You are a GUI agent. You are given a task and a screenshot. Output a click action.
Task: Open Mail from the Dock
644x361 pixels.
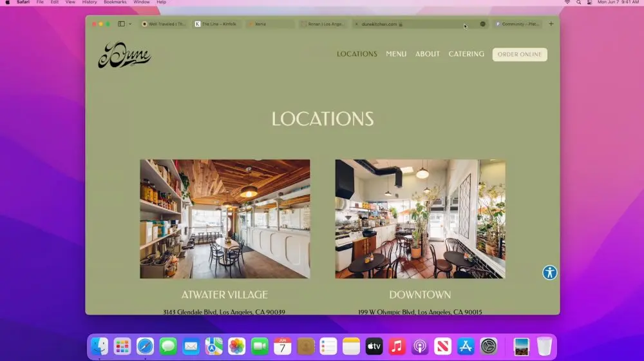191,346
